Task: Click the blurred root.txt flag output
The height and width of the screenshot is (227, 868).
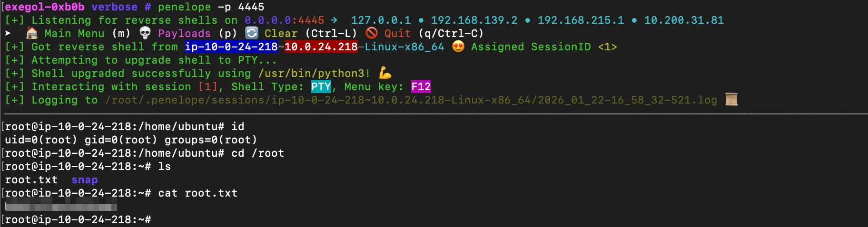Action: click(61, 207)
